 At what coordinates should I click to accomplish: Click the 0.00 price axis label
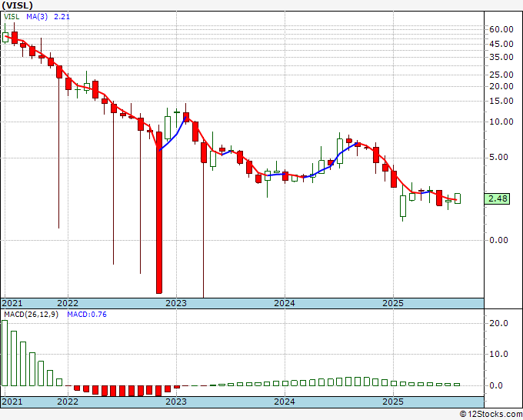(498, 240)
